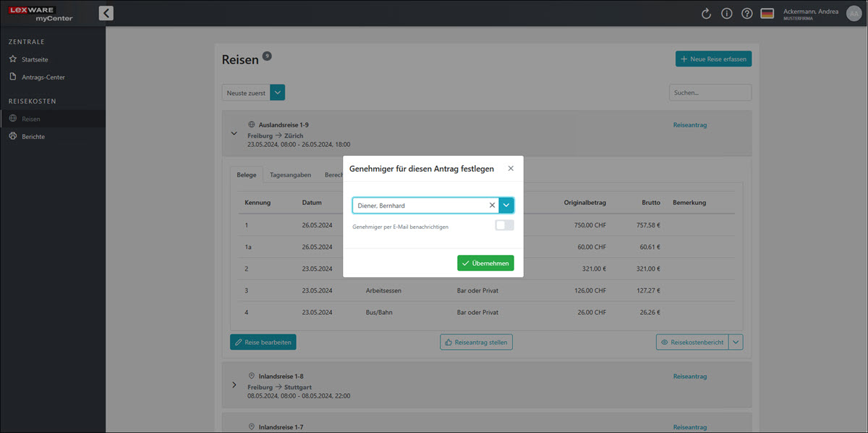Image resolution: width=868 pixels, height=433 pixels.
Task: Clear selected approver with X icon
Action: (492, 206)
